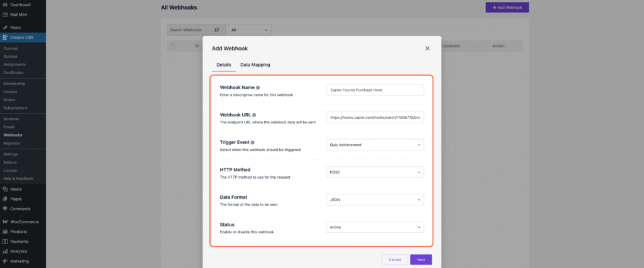The image size is (644, 268).
Task: Open the Media icon in sidebar
Action: (5, 189)
